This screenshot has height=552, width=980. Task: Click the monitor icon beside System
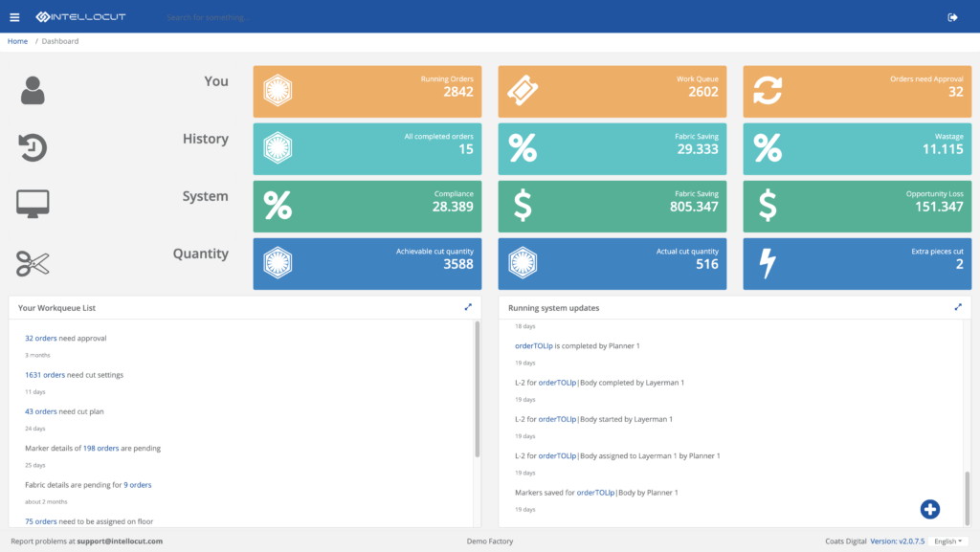[x=32, y=202]
